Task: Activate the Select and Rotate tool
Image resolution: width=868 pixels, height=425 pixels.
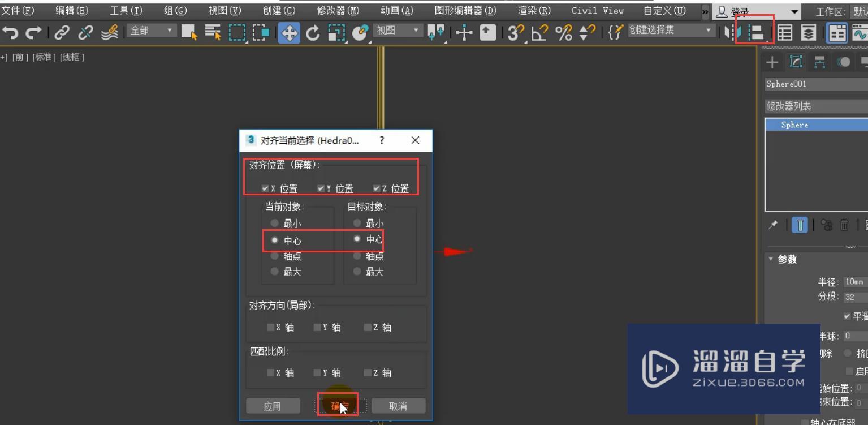Action: [x=313, y=33]
